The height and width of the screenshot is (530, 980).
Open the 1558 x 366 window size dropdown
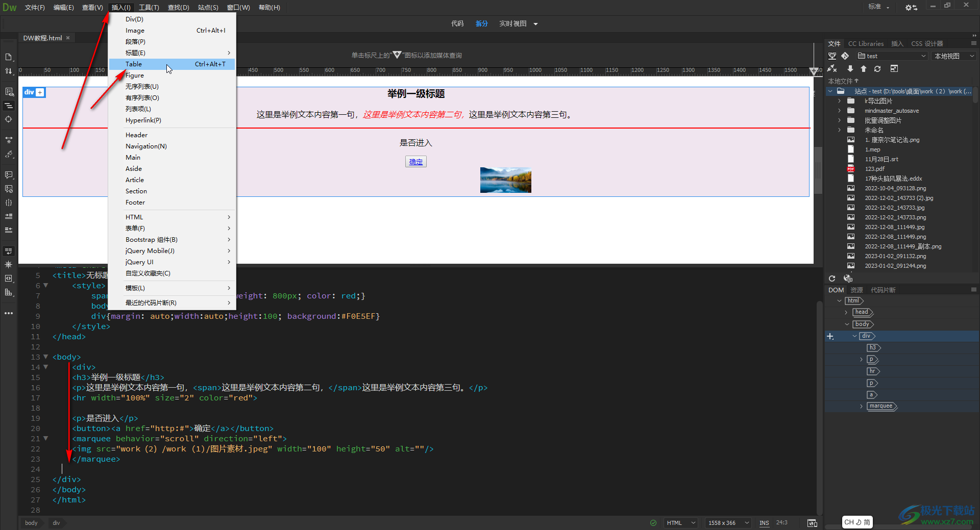[x=728, y=523]
